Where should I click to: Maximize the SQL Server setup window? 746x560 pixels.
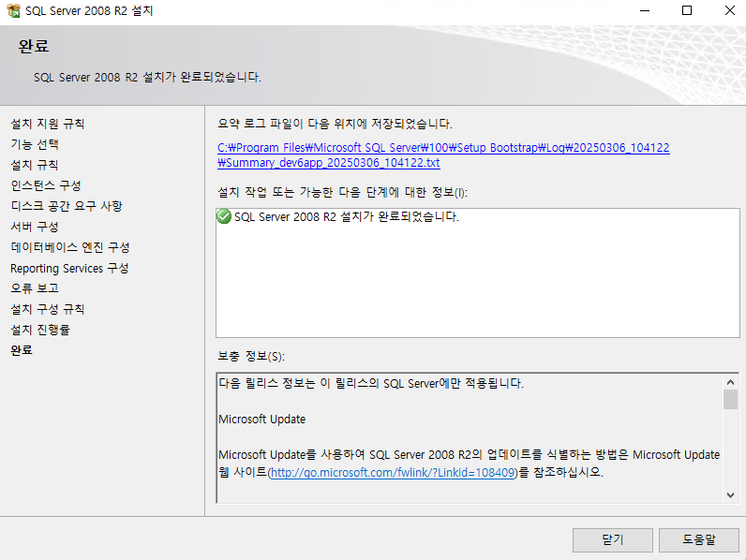[x=687, y=10]
